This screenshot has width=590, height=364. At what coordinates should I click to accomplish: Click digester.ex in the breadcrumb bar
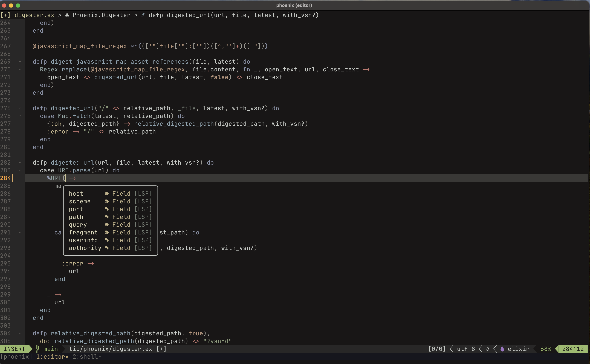pos(34,15)
